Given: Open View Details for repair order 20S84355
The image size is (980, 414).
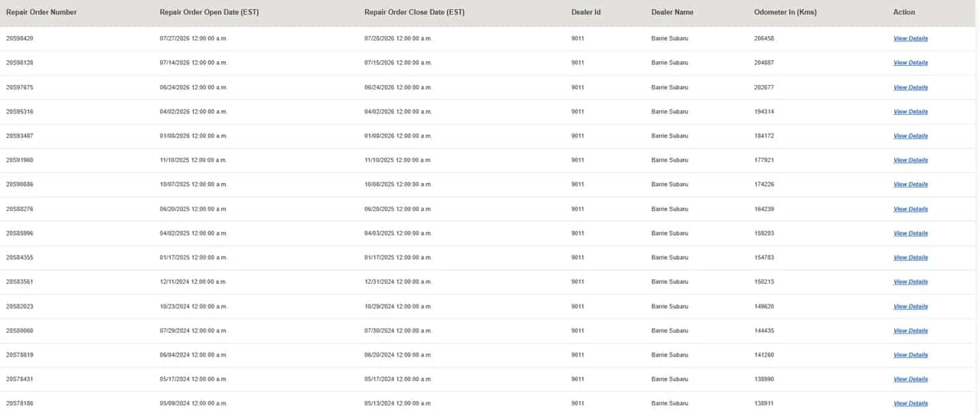Looking at the screenshot, I should pyautogui.click(x=910, y=258).
